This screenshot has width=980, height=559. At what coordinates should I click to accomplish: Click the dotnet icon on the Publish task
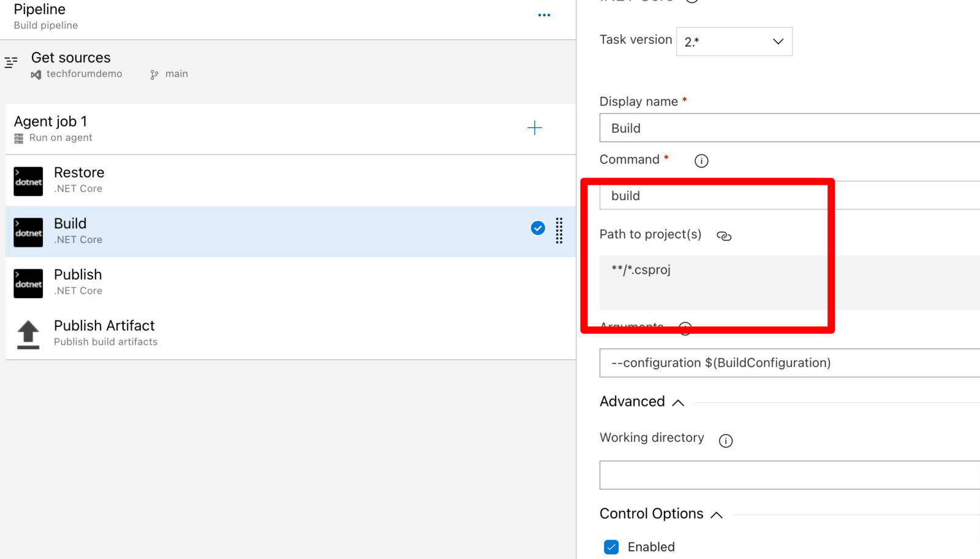pyautogui.click(x=28, y=283)
